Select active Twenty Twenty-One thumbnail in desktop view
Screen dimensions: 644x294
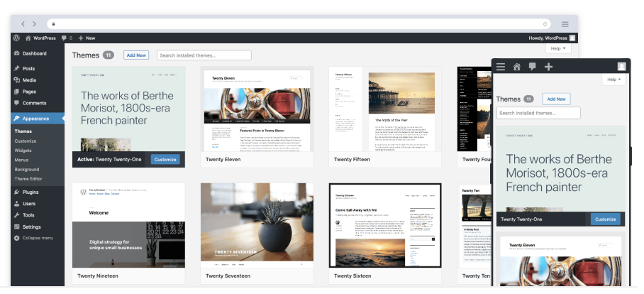[128, 109]
